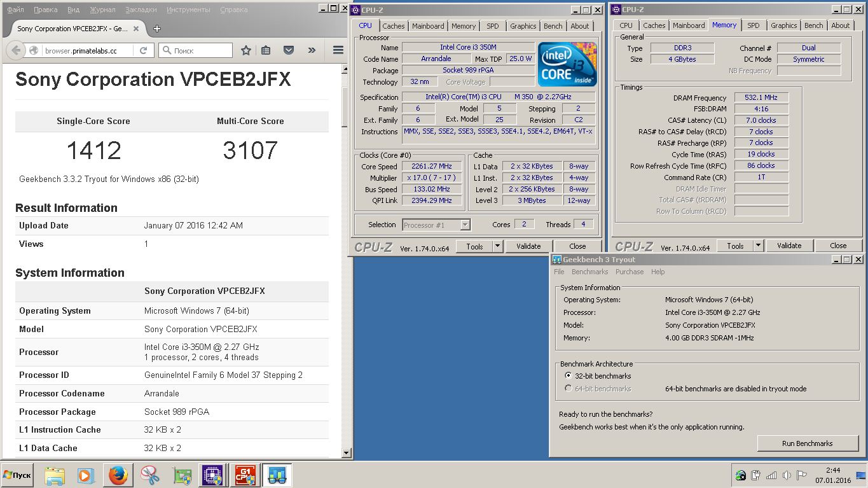Click Validate button in left CPU-Z
868x488 pixels.
coord(528,246)
